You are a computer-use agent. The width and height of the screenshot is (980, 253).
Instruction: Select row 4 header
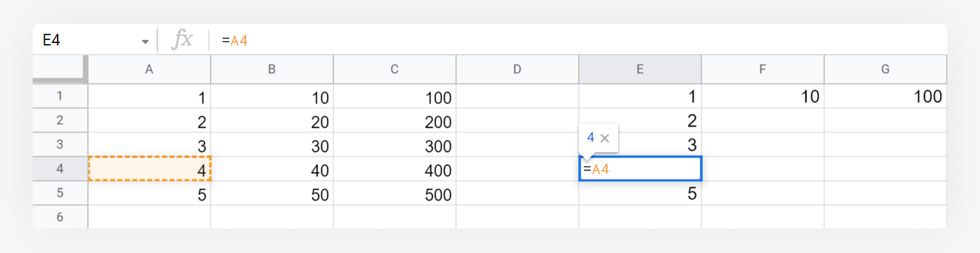pyautogui.click(x=60, y=169)
